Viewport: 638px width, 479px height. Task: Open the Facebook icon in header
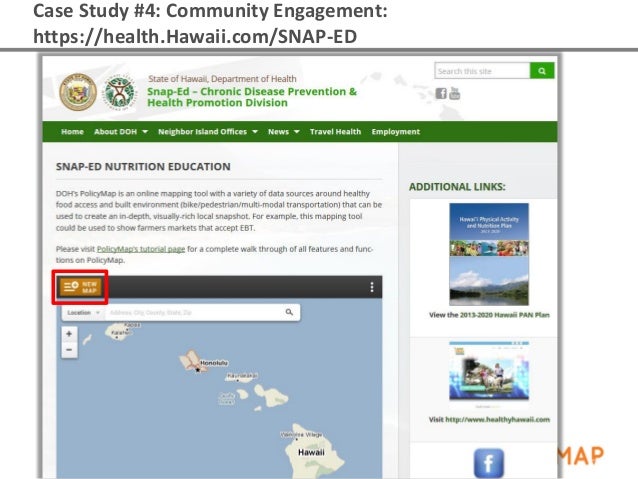[441, 94]
